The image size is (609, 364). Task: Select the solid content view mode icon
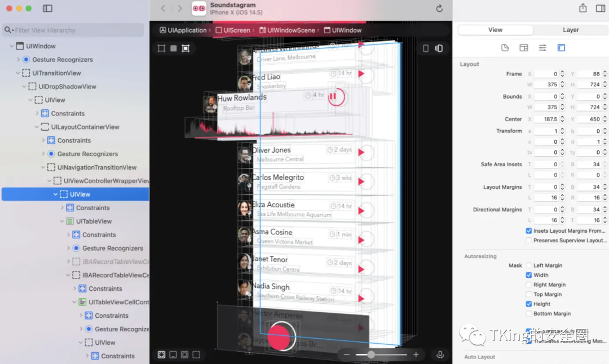click(174, 48)
